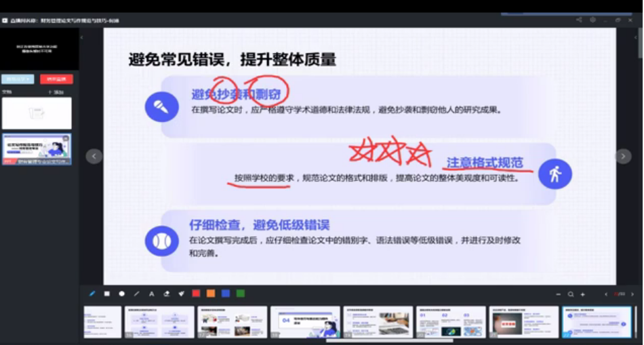Screen dimensions: 644x345
Task: Click the share icon in title bar
Action: click(x=579, y=20)
